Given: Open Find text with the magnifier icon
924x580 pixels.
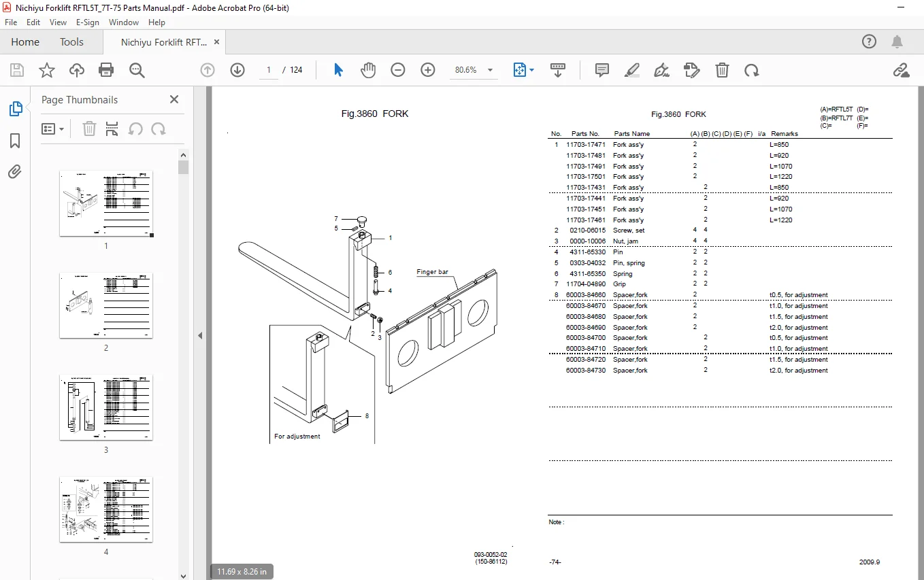Looking at the screenshot, I should click(137, 70).
